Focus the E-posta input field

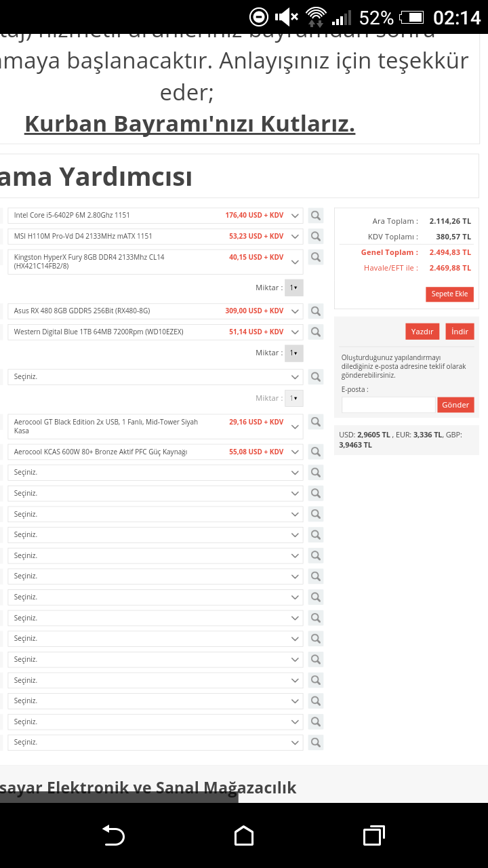coord(388,405)
